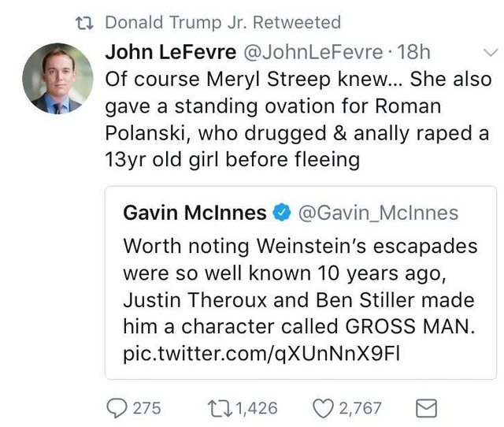The height and width of the screenshot is (427, 504).
Task: Click the 2,767 likes count
Action: [x=360, y=407]
